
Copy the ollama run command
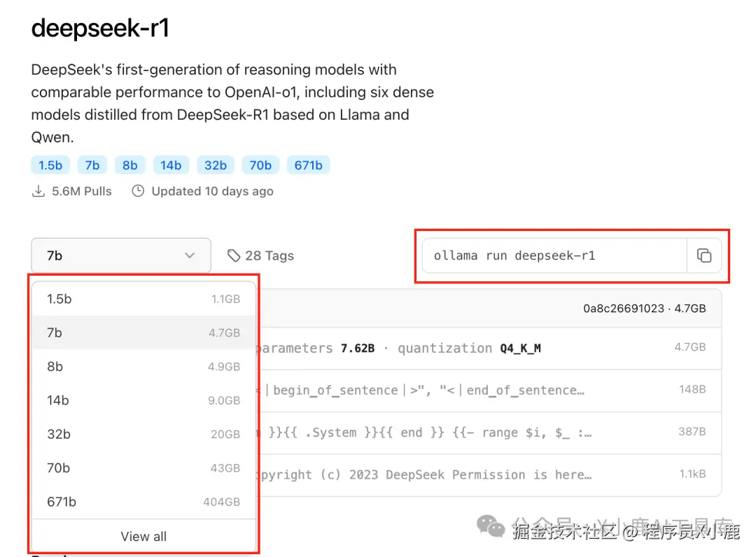coord(704,255)
